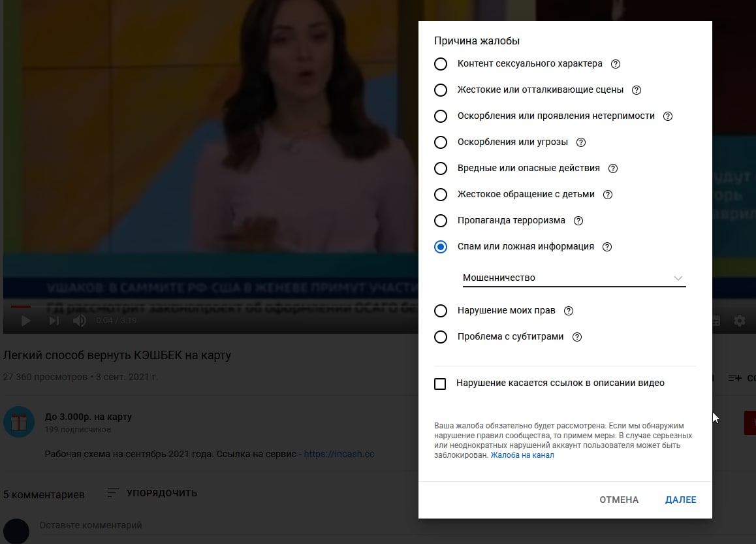Mute the video volume
Viewport: 756px width, 544px height.
[x=80, y=320]
